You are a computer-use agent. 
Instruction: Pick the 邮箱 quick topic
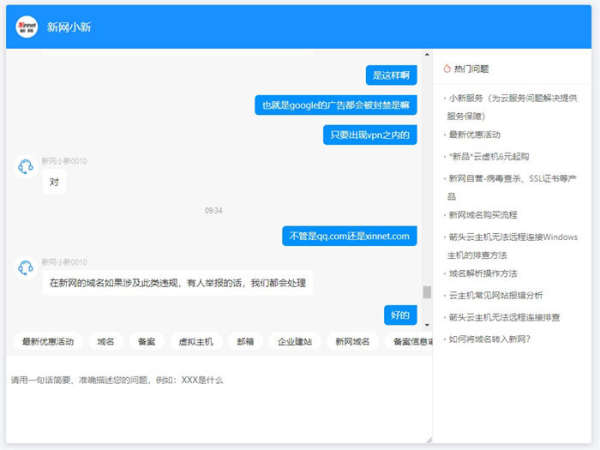(x=245, y=341)
